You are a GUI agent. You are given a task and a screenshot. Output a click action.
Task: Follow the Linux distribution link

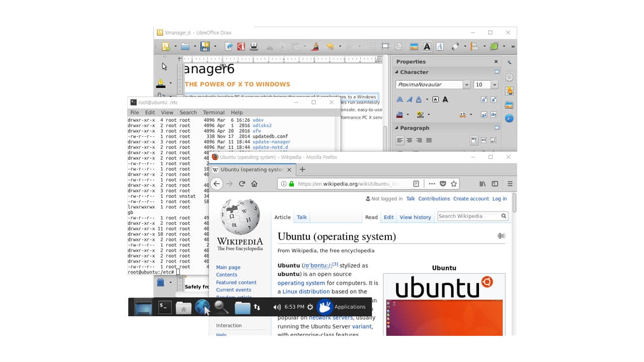(305, 291)
